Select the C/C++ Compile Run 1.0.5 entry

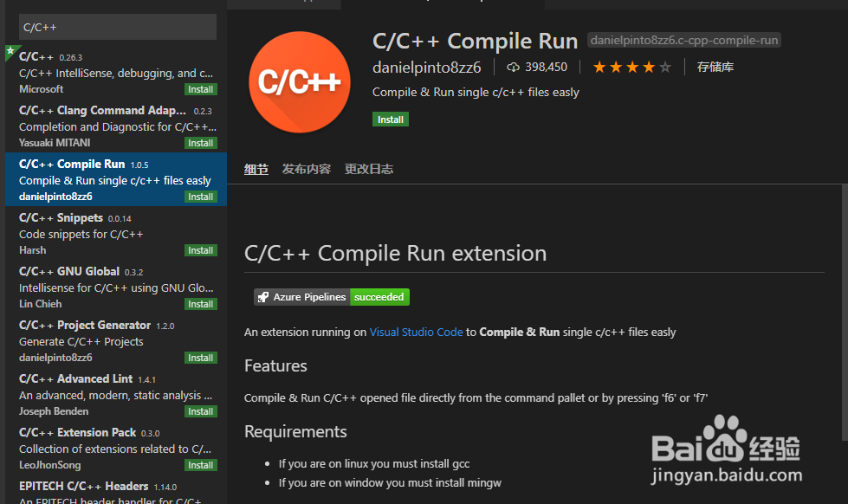pos(116,179)
